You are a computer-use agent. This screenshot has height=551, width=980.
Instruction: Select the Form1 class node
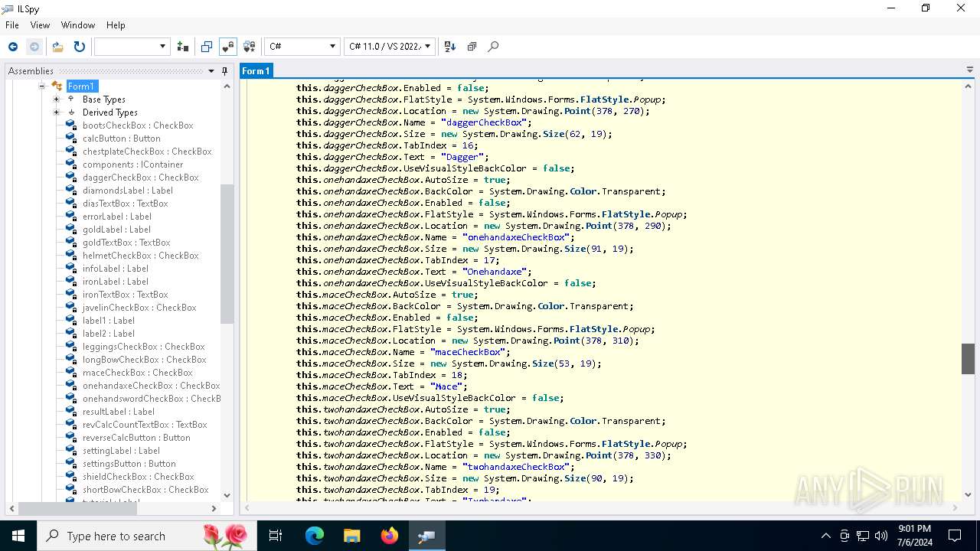tap(81, 86)
